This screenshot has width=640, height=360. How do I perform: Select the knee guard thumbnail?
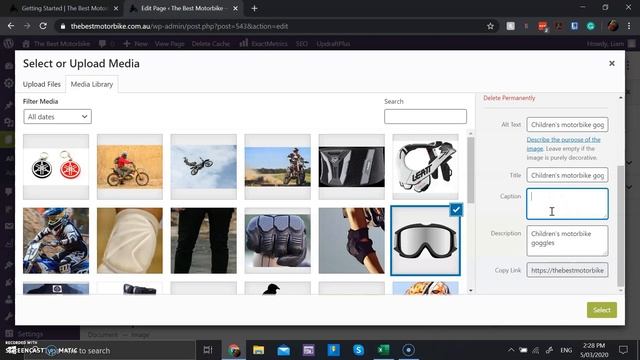pos(351,241)
